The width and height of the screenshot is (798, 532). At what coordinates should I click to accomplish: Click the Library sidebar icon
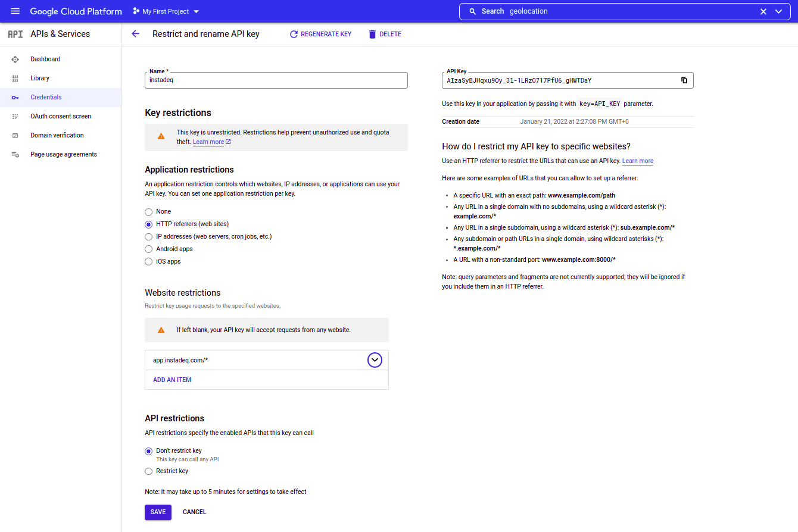tap(15, 79)
